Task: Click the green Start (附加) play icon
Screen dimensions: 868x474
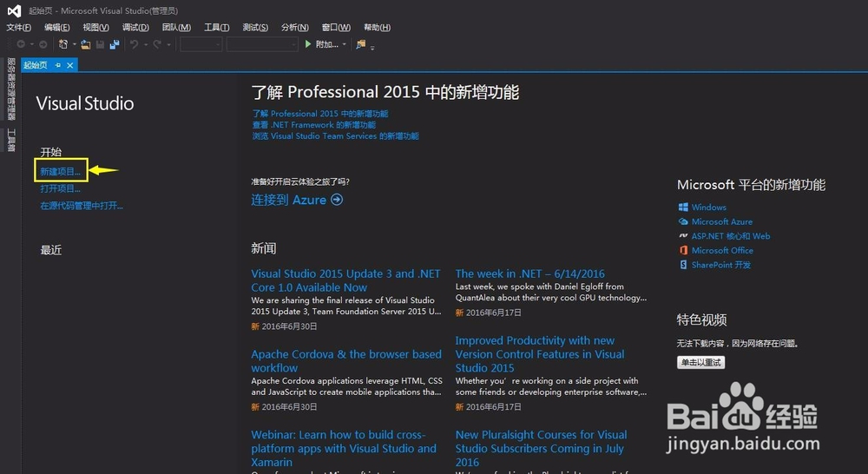Action: 308,44
